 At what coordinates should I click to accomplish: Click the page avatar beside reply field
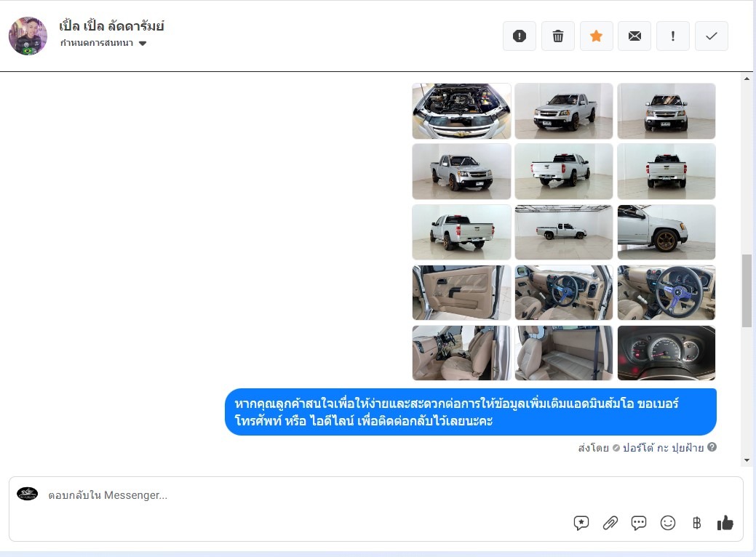point(28,494)
